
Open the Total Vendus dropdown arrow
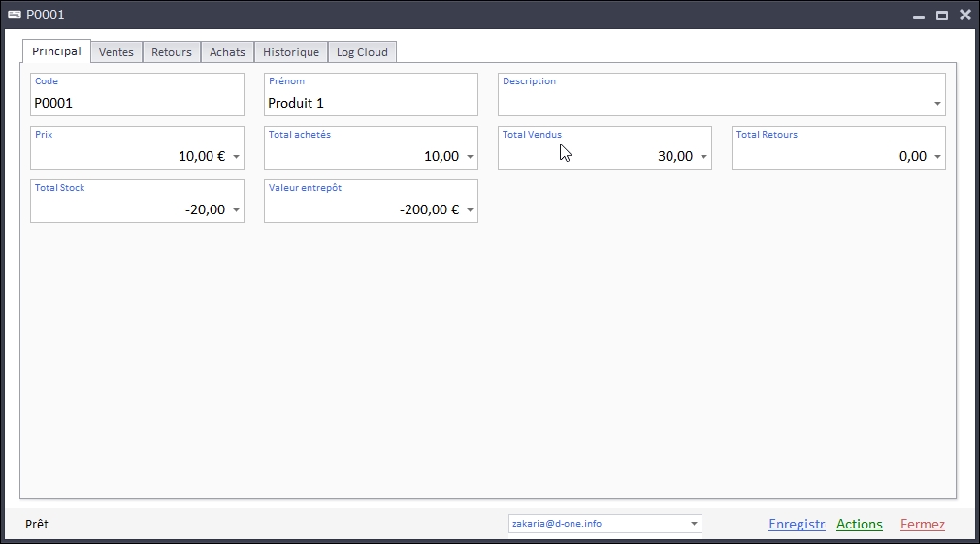[x=703, y=157]
